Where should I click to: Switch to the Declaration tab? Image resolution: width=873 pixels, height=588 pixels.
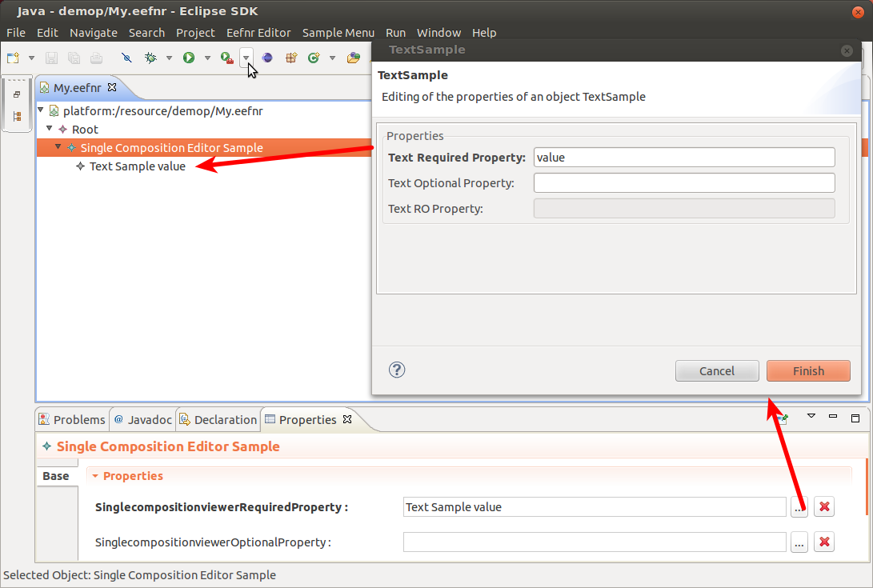coord(218,420)
